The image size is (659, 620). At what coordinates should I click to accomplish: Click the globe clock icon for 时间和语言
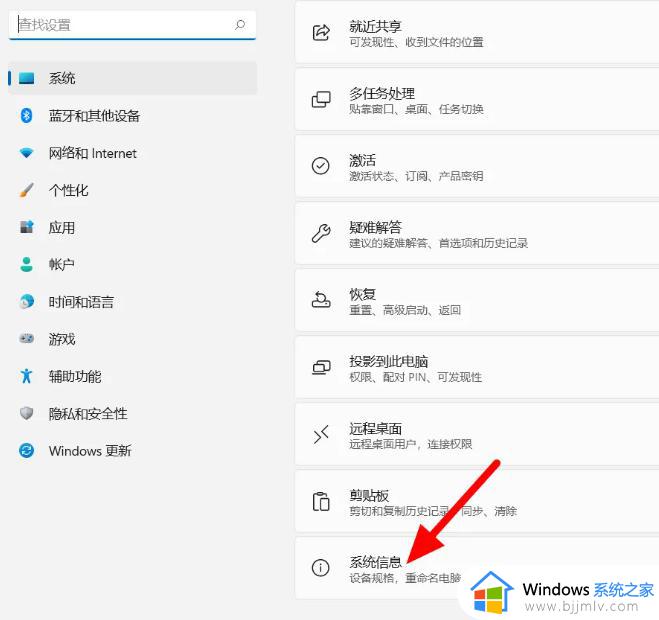click(x=26, y=301)
